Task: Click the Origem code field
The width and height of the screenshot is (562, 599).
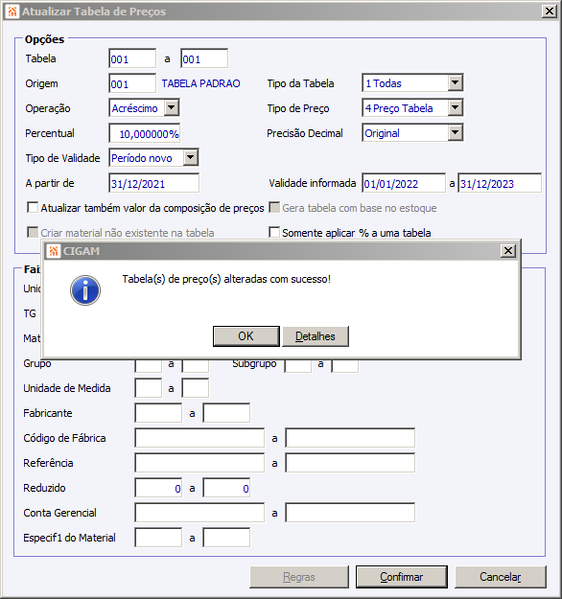Action: coord(132,84)
